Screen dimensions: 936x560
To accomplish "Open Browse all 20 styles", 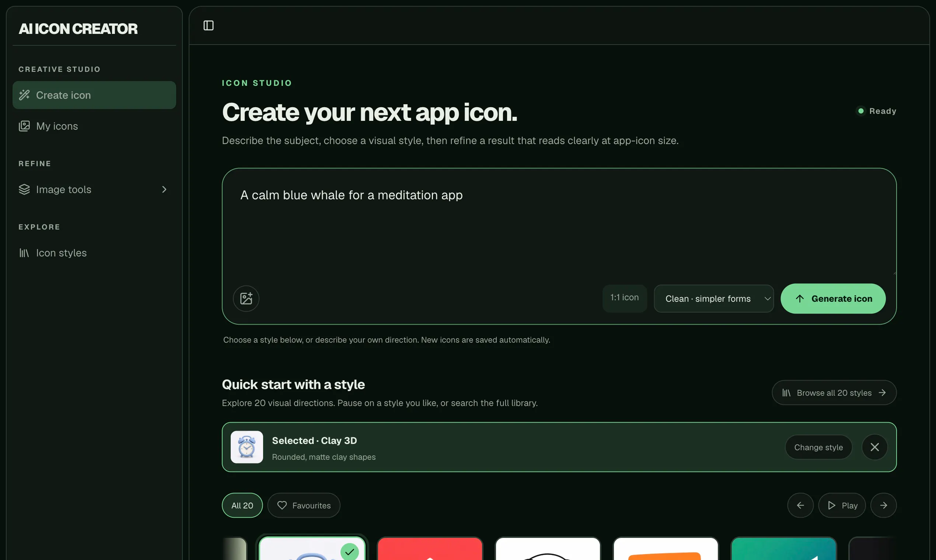I will (834, 393).
